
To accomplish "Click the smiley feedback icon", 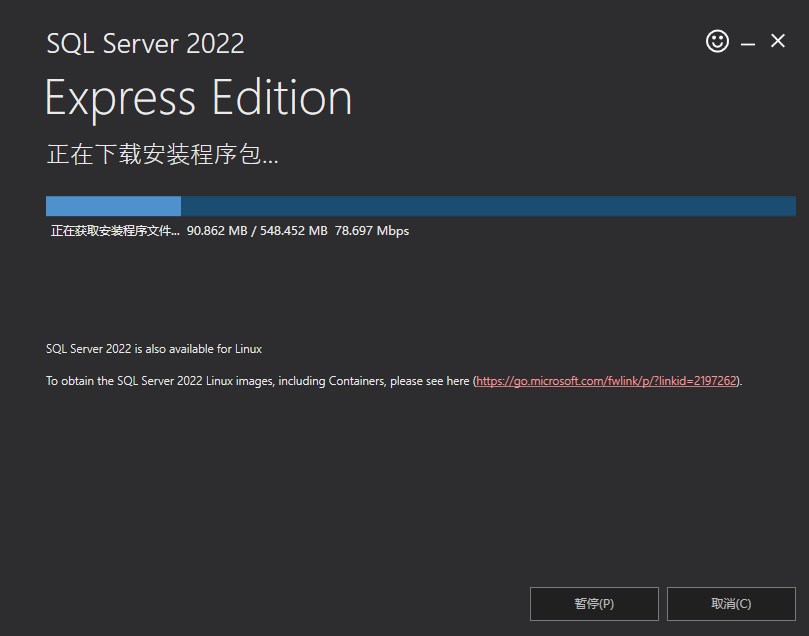I will pyautogui.click(x=717, y=41).
